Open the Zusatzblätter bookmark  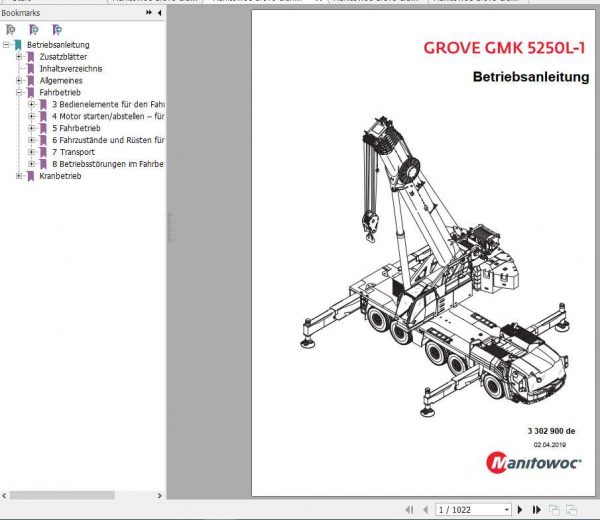[x=63, y=57]
